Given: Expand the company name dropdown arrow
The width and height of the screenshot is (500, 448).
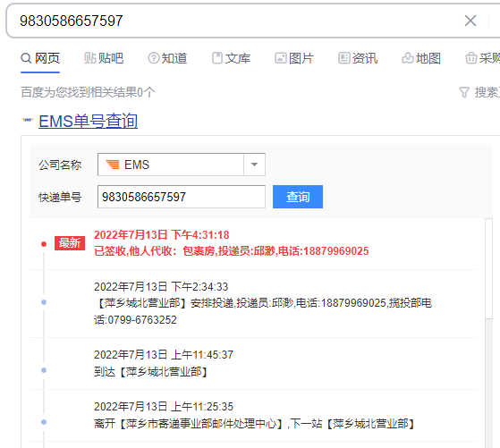Looking at the screenshot, I should [254, 165].
